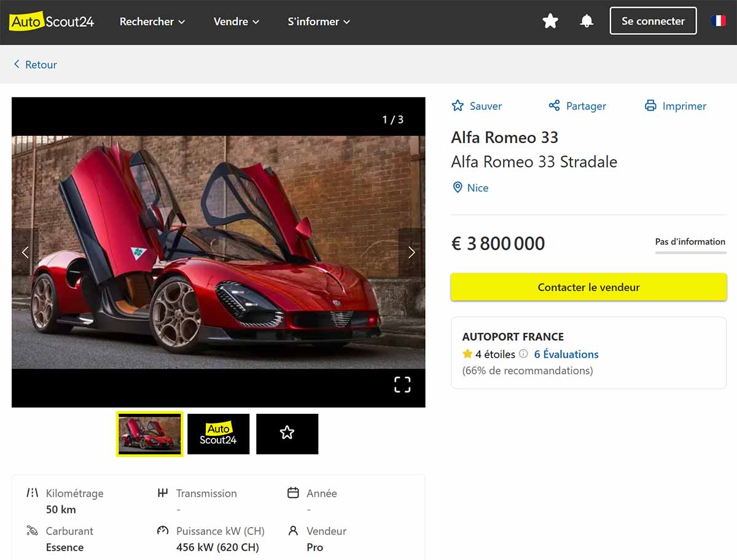Image resolution: width=737 pixels, height=560 pixels.
Task: Click the location pin icon beside Nice
Action: pos(457,187)
